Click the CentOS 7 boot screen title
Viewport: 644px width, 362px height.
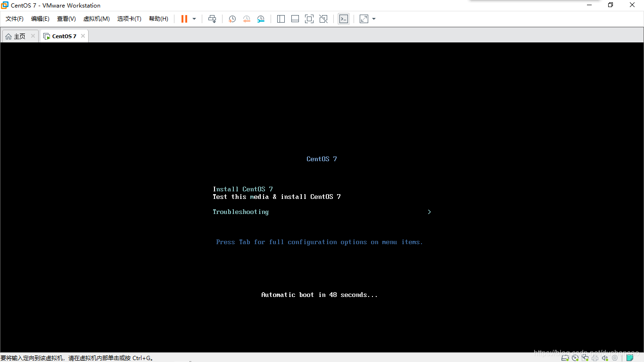click(x=322, y=159)
